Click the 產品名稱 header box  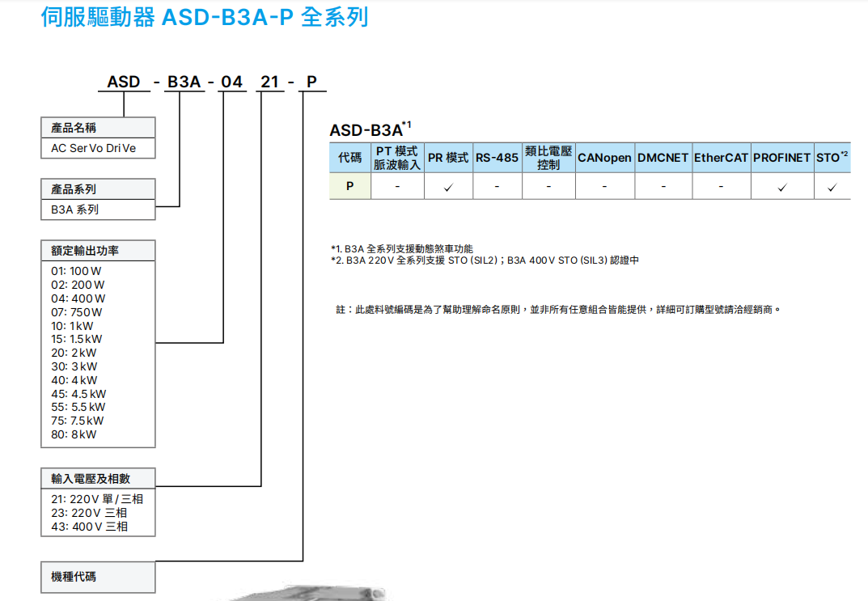(x=97, y=127)
